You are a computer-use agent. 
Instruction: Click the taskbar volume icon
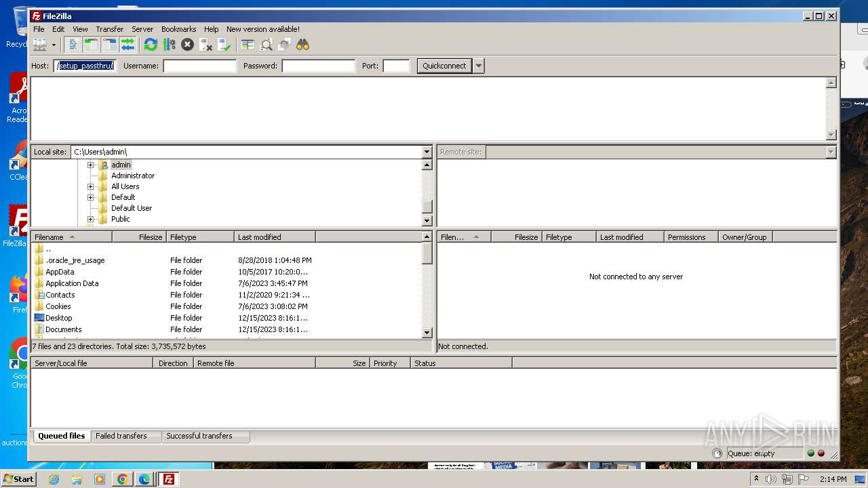click(770, 479)
